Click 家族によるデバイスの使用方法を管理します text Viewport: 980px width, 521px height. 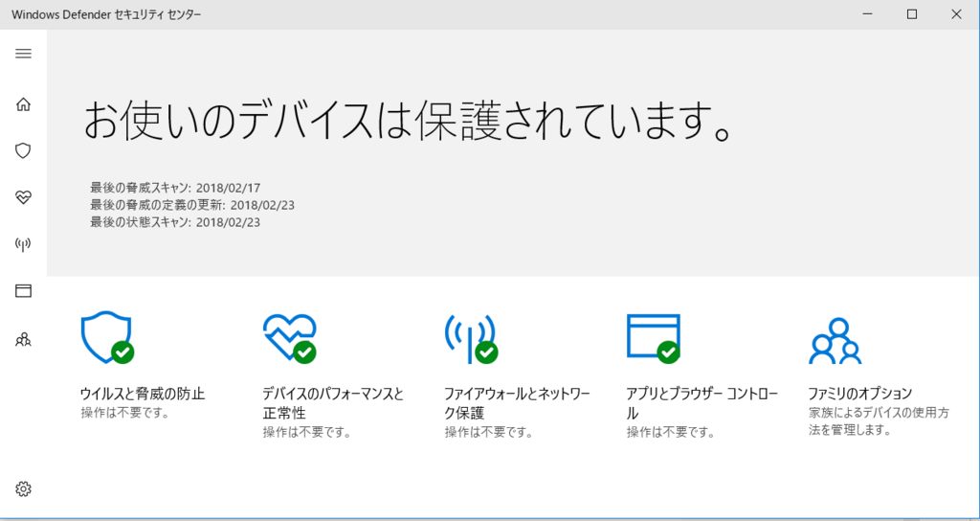[x=879, y=421]
